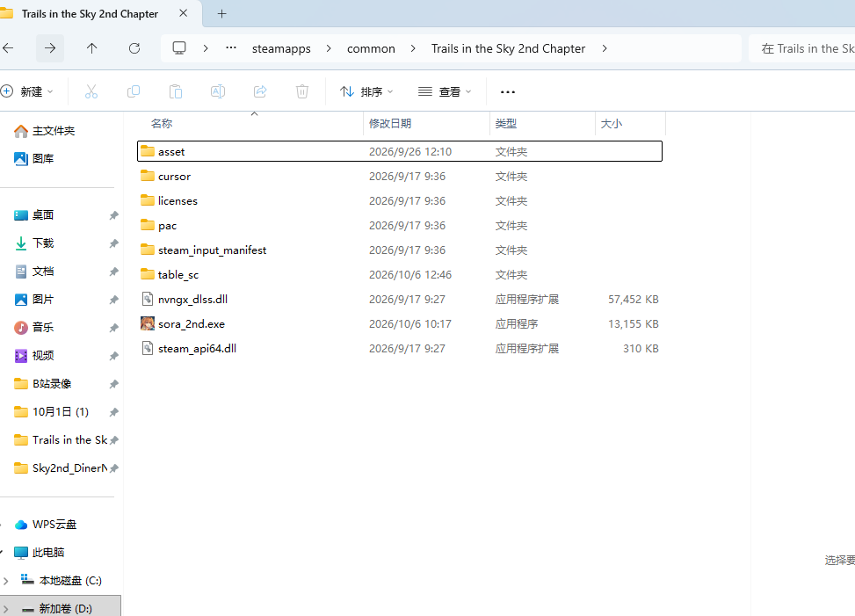Screen dimensions: 855x616
Task: Click the Rename icon in toolbar
Action: [218, 91]
